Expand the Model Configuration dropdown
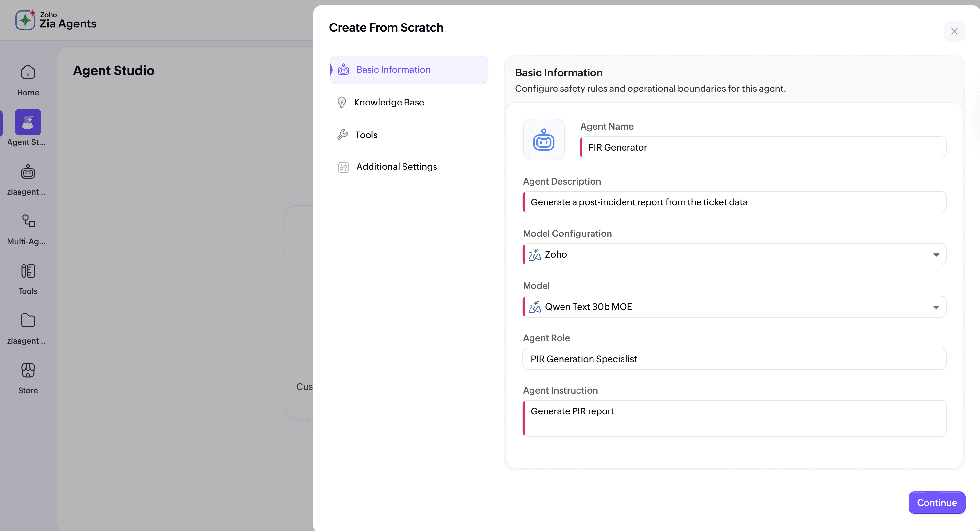Image resolution: width=980 pixels, height=531 pixels. (x=734, y=255)
